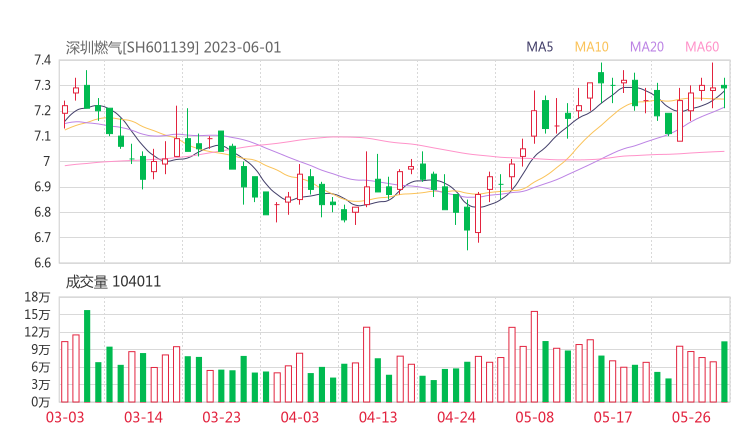Click the 04-03 date axis label
740x440 pixels.
coord(299,417)
